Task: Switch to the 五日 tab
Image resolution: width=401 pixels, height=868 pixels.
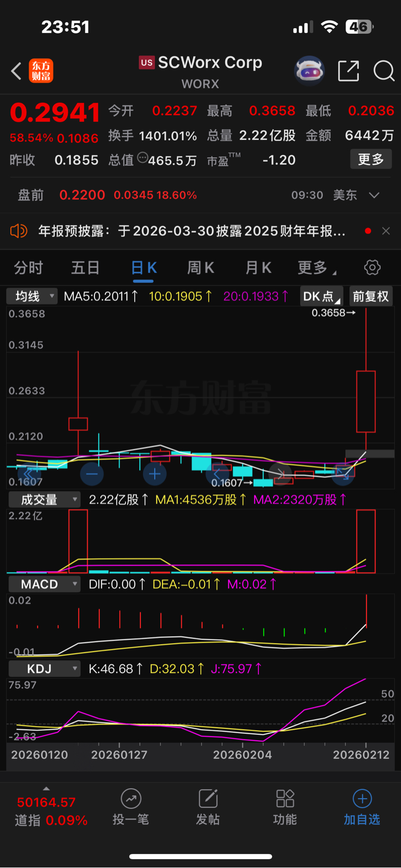Action: point(85,268)
